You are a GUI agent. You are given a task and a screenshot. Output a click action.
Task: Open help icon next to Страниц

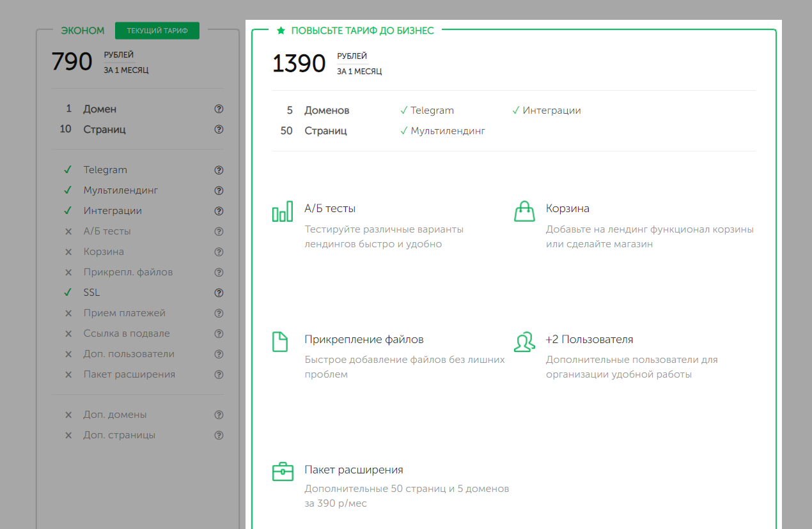click(219, 130)
